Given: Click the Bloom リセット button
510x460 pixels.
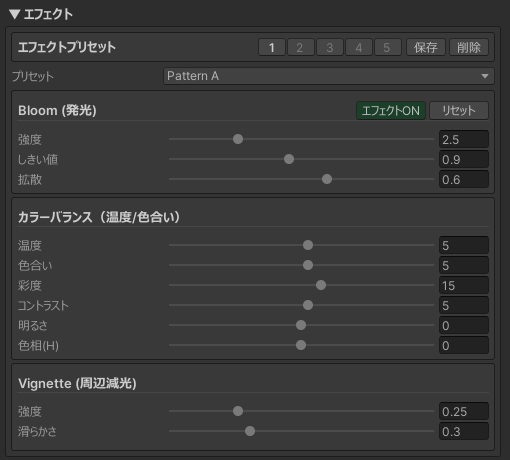Looking at the screenshot, I should pyautogui.click(x=459, y=111).
